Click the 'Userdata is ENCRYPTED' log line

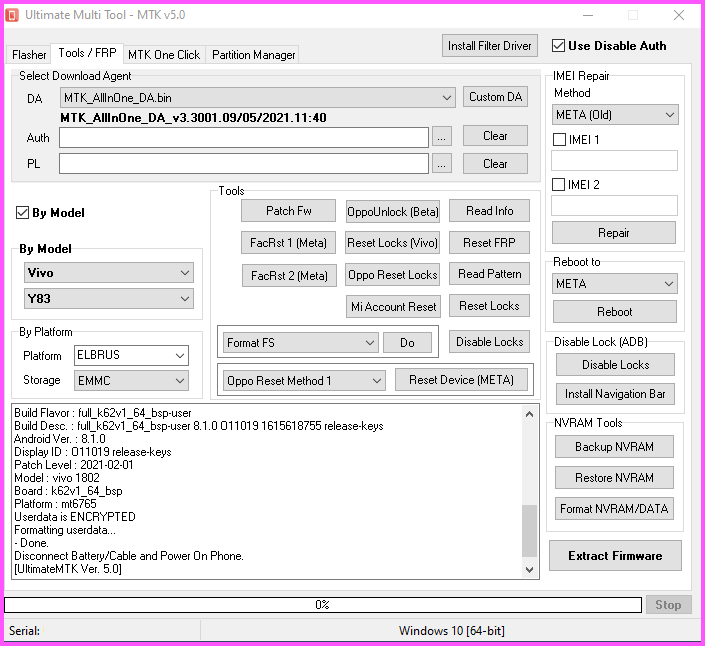(75, 517)
